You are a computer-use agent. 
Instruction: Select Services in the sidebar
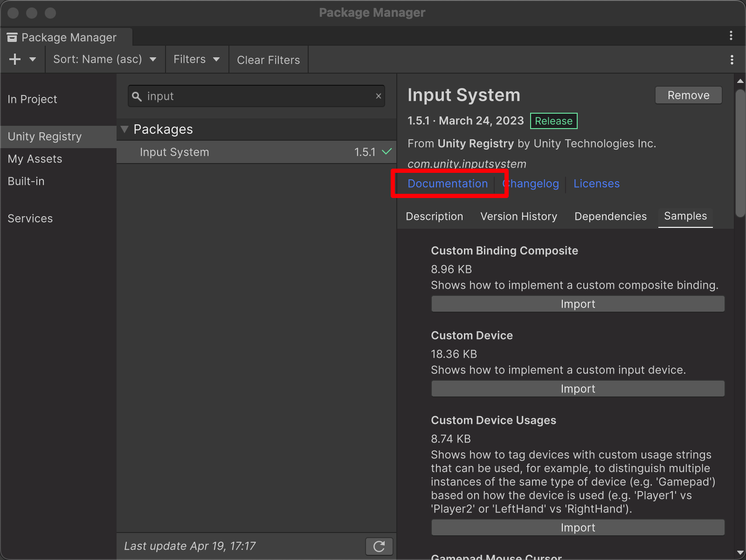point(30,219)
